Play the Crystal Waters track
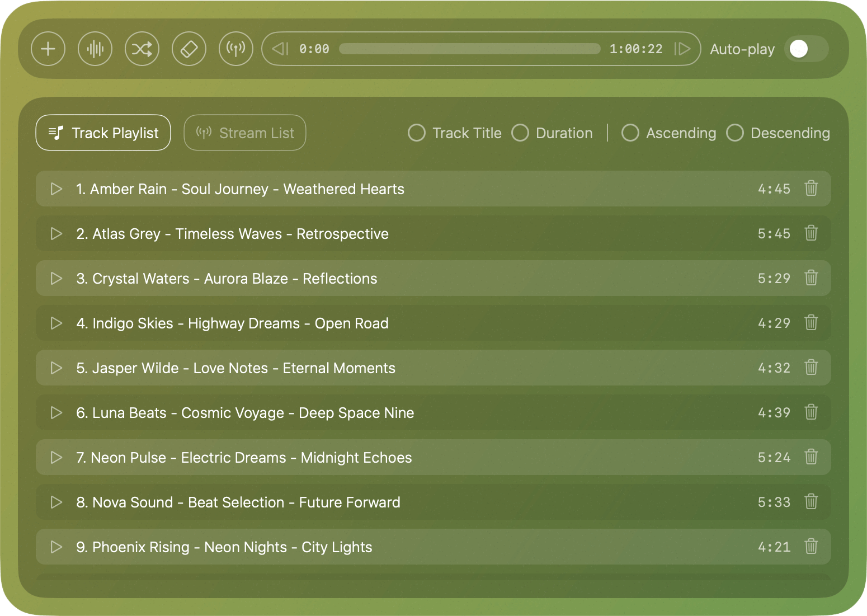The width and height of the screenshot is (867, 616). click(56, 278)
